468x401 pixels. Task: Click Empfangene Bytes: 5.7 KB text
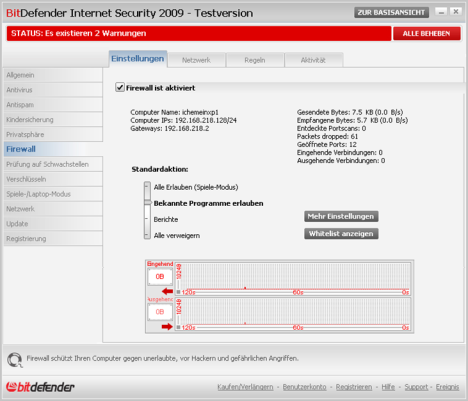click(x=352, y=120)
